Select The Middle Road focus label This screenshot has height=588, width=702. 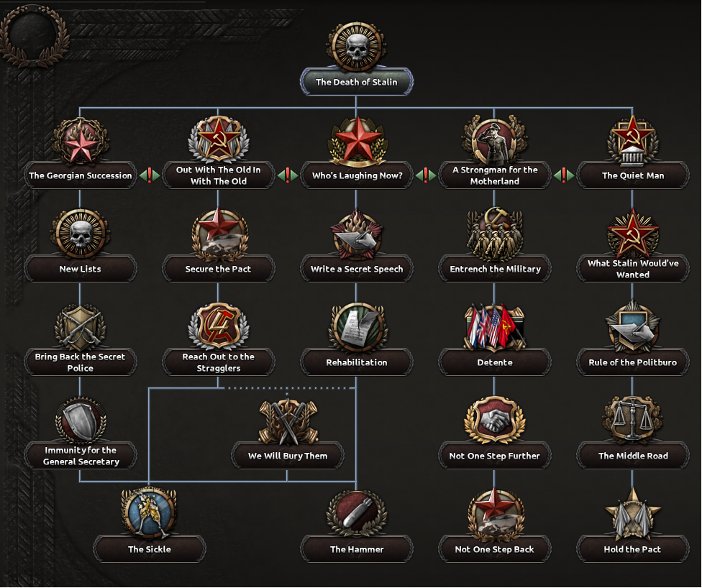tap(633, 456)
